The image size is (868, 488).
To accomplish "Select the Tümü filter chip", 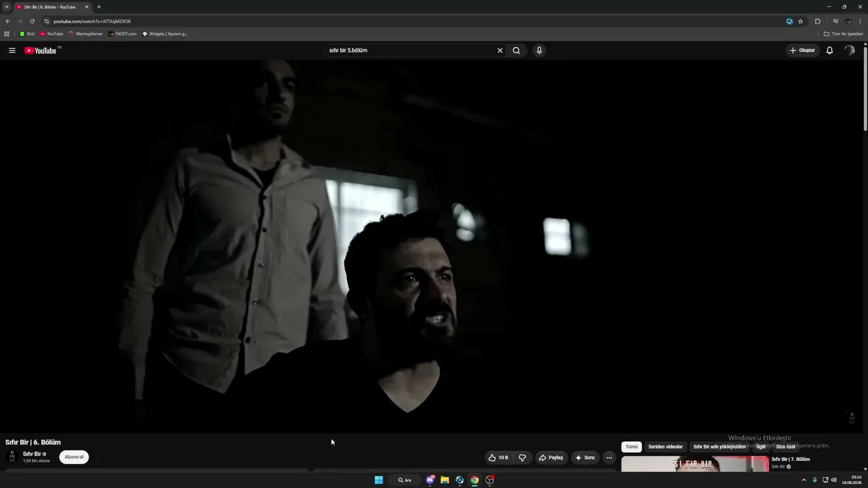I will 631,447.
